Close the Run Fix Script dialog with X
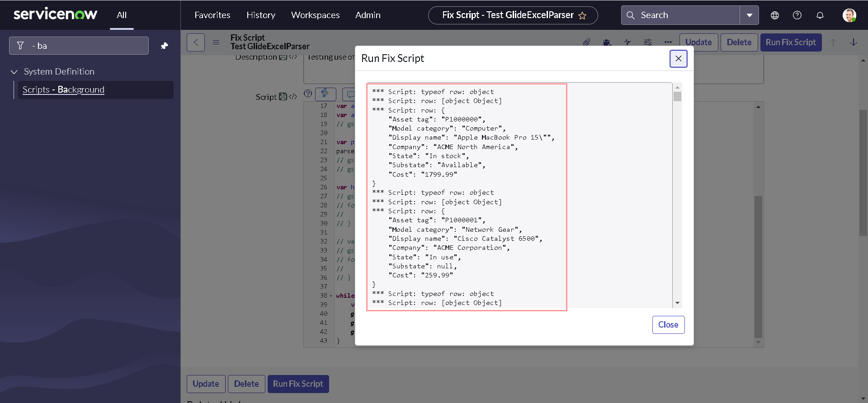This screenshot has height=403, width=868. (x=678, y=59)
